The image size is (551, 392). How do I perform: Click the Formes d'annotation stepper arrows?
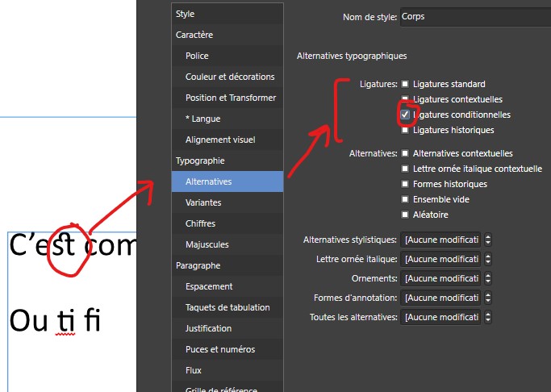point(488,298)
